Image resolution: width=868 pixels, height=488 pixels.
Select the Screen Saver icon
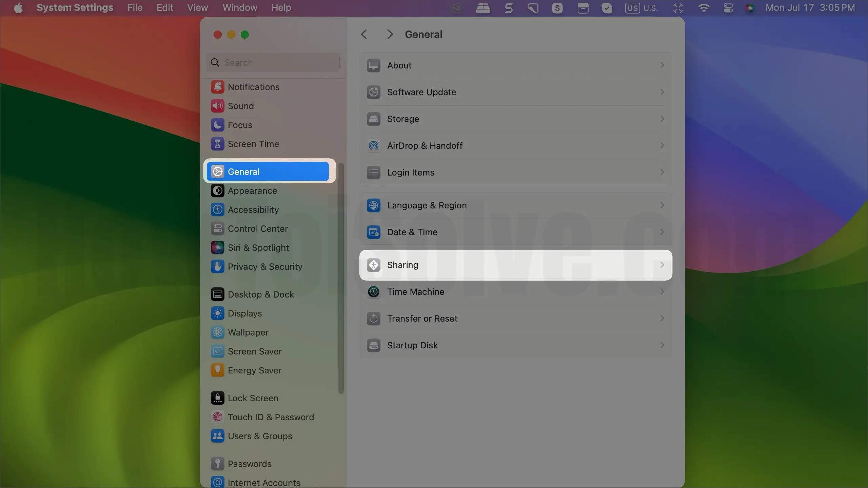pyautogui.click(x=217, y=351)
